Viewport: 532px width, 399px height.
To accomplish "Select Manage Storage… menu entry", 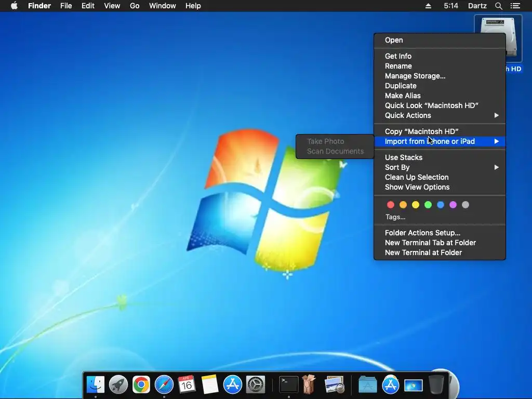I will pos(440,76).
